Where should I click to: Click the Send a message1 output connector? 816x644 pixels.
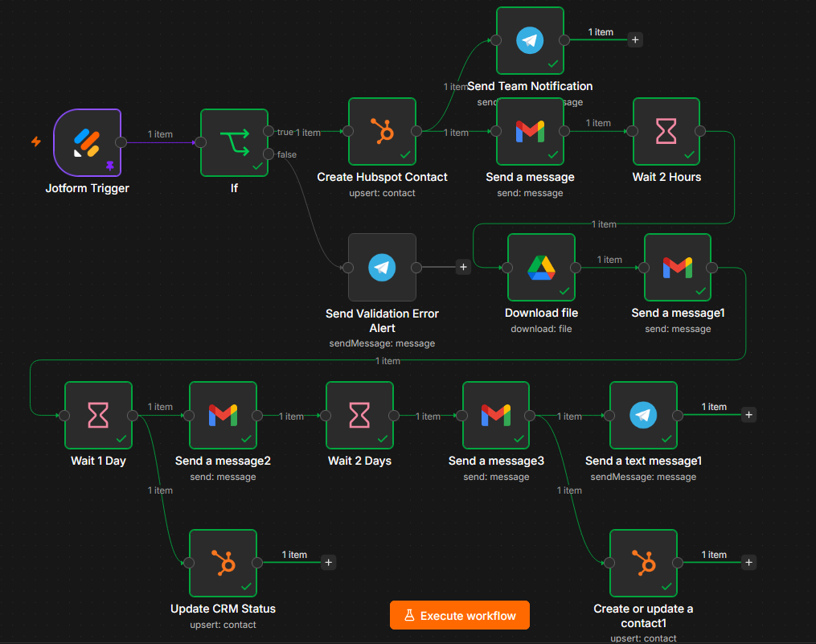point(711,268)
